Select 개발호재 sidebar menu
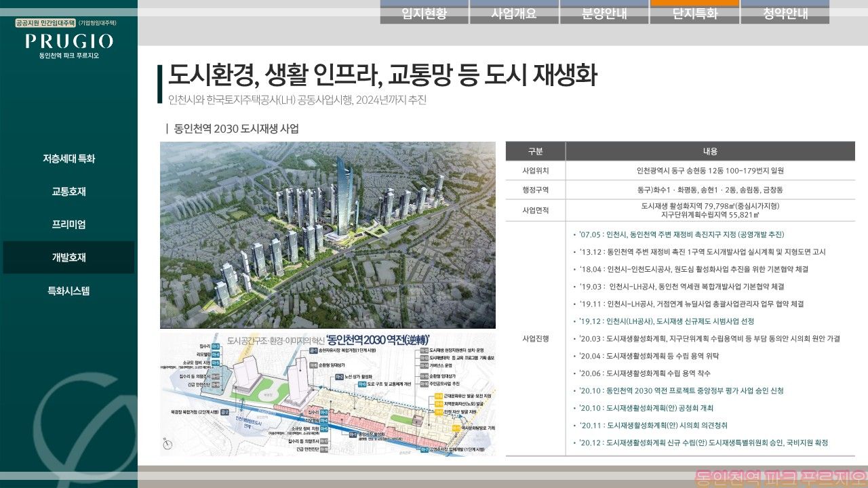The height and width of the screenshot is (488, 868). point(68,258)
